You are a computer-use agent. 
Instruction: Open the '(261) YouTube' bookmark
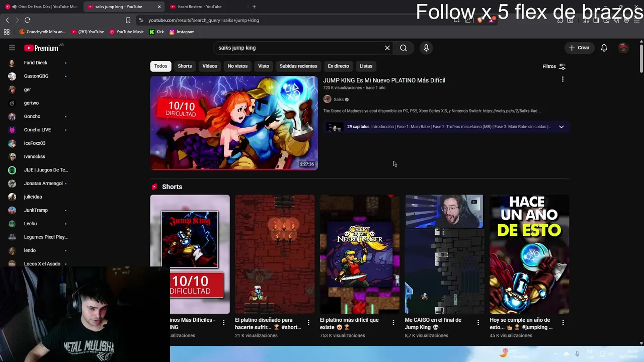88,32
